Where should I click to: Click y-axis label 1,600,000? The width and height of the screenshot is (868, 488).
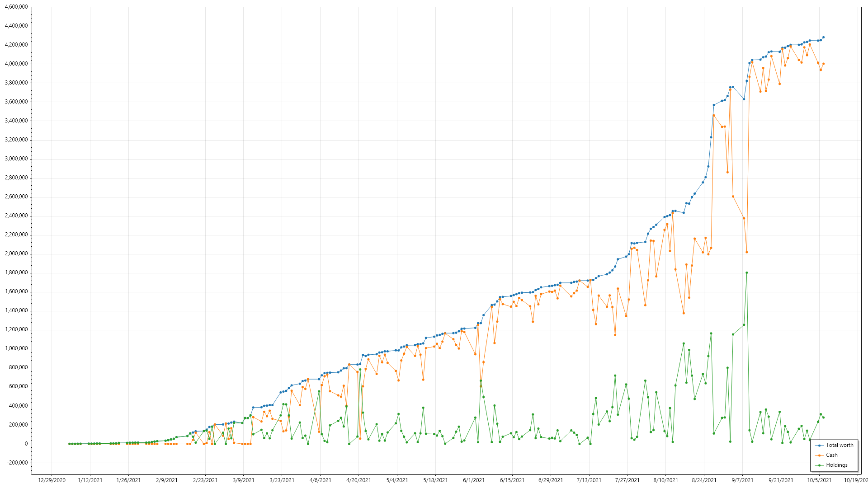click(16, 291)
